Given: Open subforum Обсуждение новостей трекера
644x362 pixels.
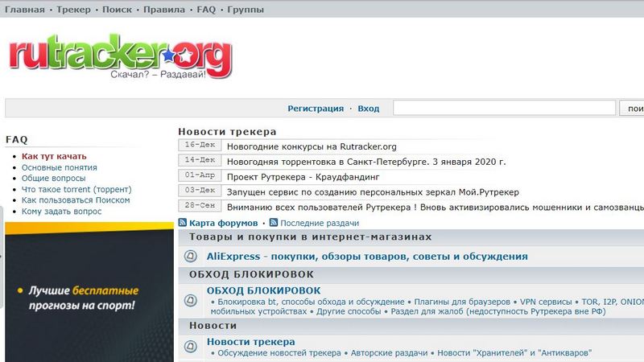Looking at the screenshot, I should point(279,353).
